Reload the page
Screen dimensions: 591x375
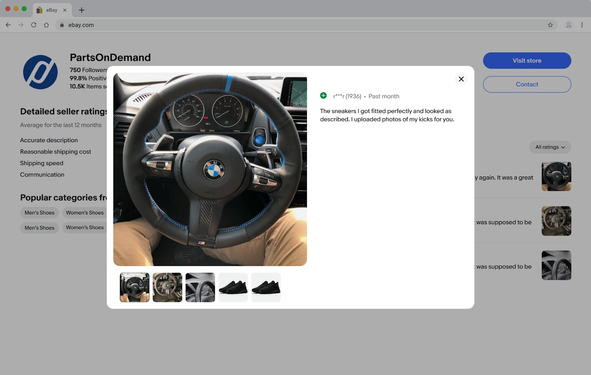pos(34,25)
